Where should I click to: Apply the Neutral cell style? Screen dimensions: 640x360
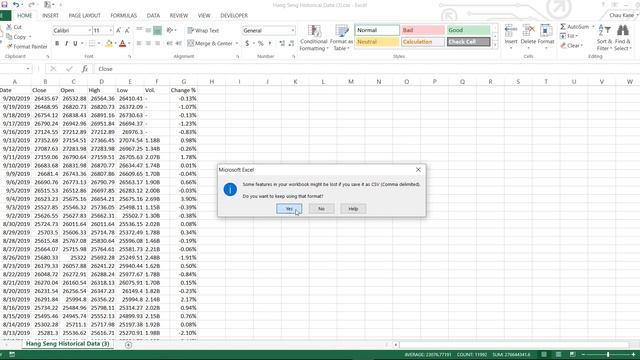(x=377, y=42)
